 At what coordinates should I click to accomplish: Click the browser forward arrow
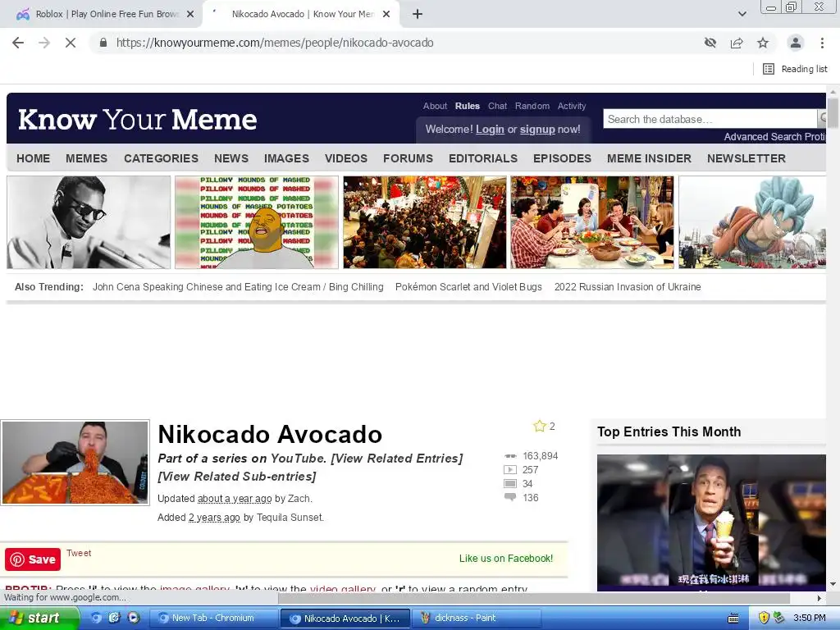click(x=44, y=43)
